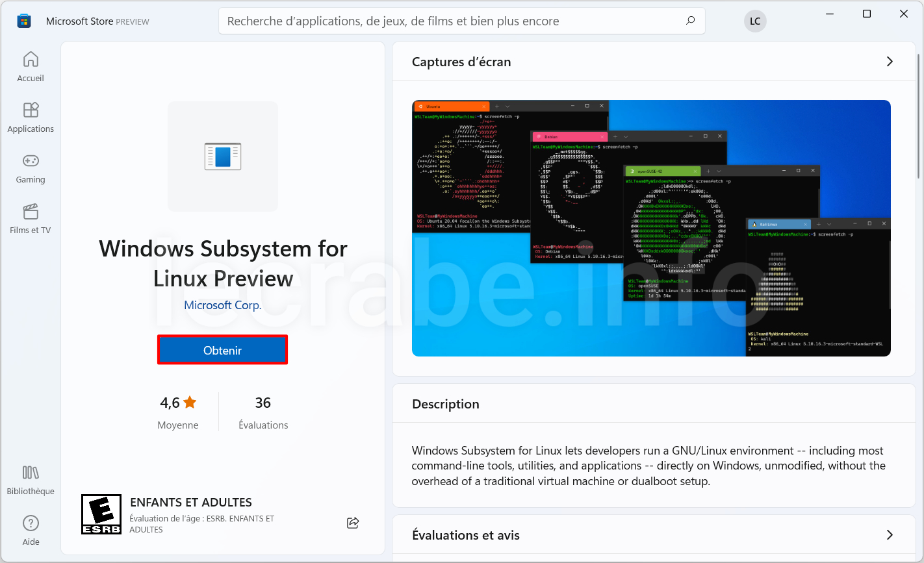The image size is (924, 563).
Task: Open Bibliothèque in the sidebar
Action: tap(31, 480)
